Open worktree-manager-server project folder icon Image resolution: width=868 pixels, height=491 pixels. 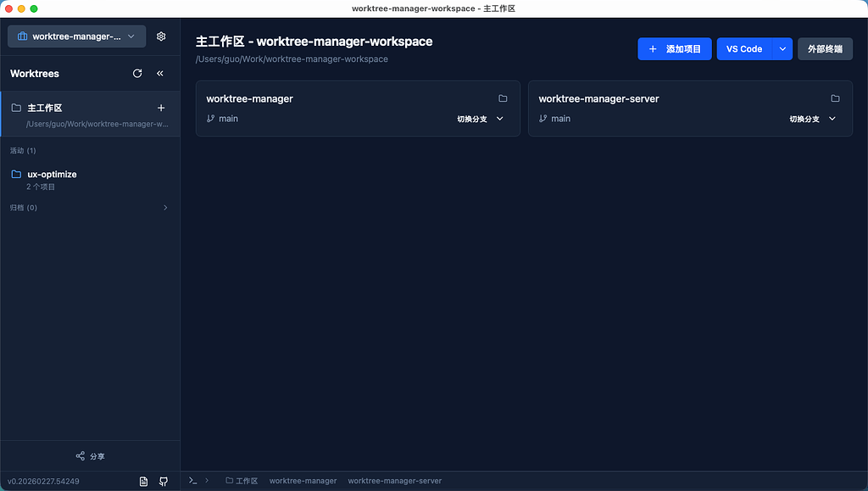click(835, 98)
